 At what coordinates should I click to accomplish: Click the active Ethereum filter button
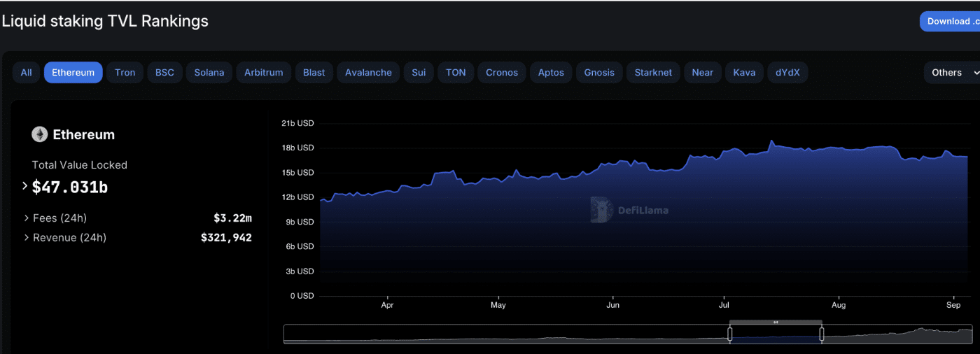coord(73,73)
